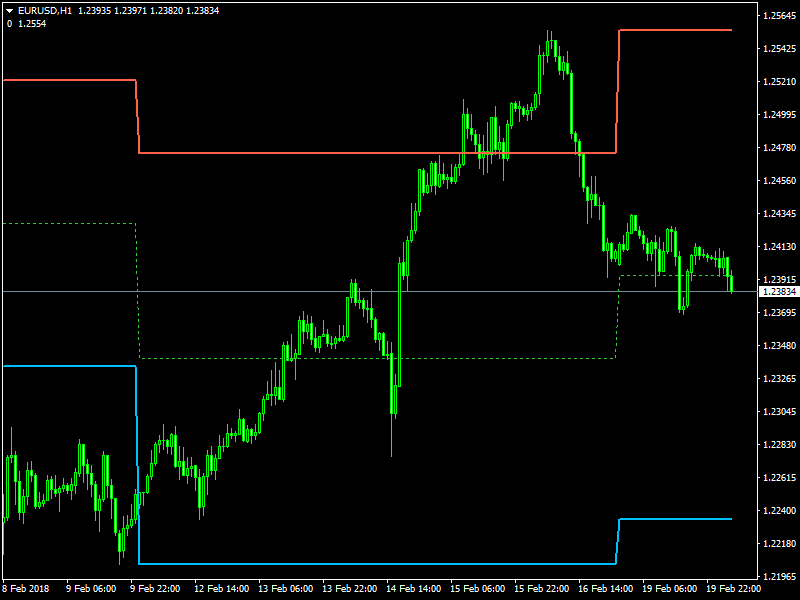Click the 1.21965 price scale label
800x600 pixels.
point(779,577)
